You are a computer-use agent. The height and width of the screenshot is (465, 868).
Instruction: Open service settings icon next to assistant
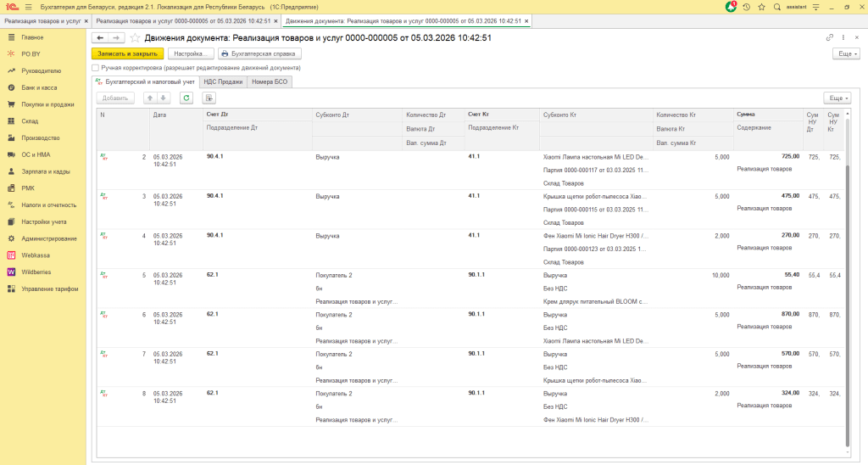coord(816,7)
